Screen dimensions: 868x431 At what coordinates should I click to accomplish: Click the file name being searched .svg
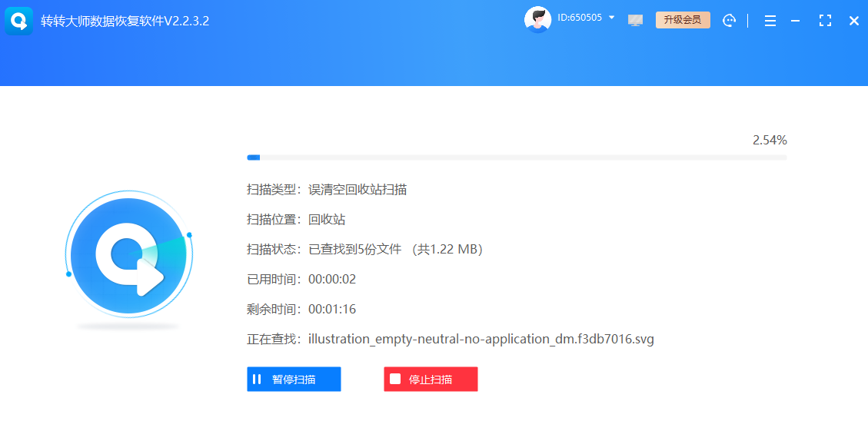[481, 339]
